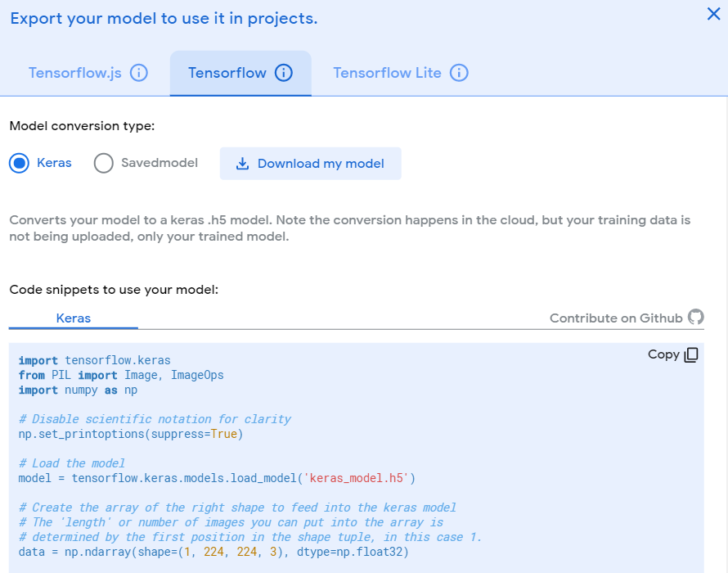
Task: Close the export model dialog
Action: [713, 14]
